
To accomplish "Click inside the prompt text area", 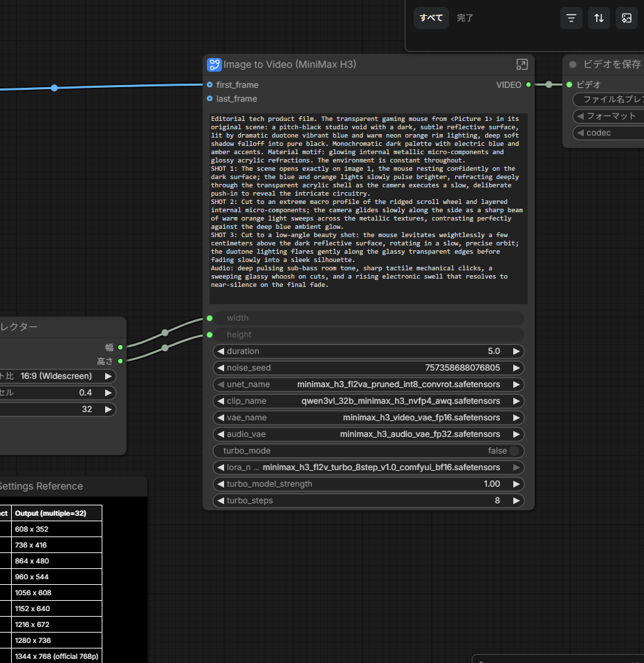I will 369,209.
